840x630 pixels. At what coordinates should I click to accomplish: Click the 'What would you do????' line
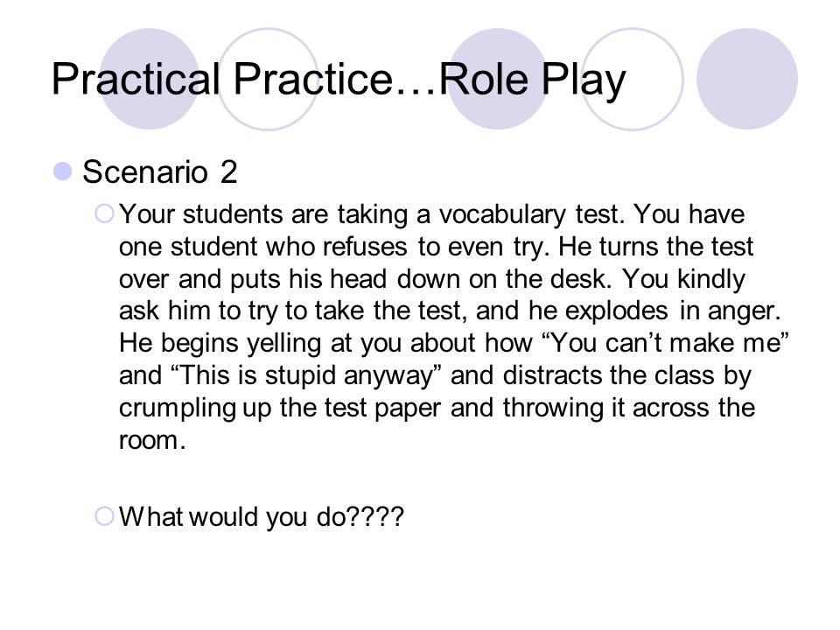262,517
